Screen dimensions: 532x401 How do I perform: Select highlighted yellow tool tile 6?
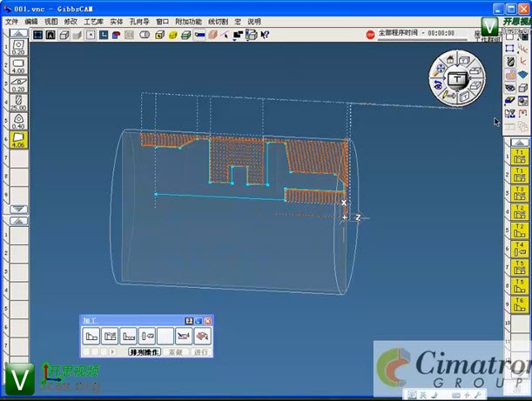pos(18,140)
